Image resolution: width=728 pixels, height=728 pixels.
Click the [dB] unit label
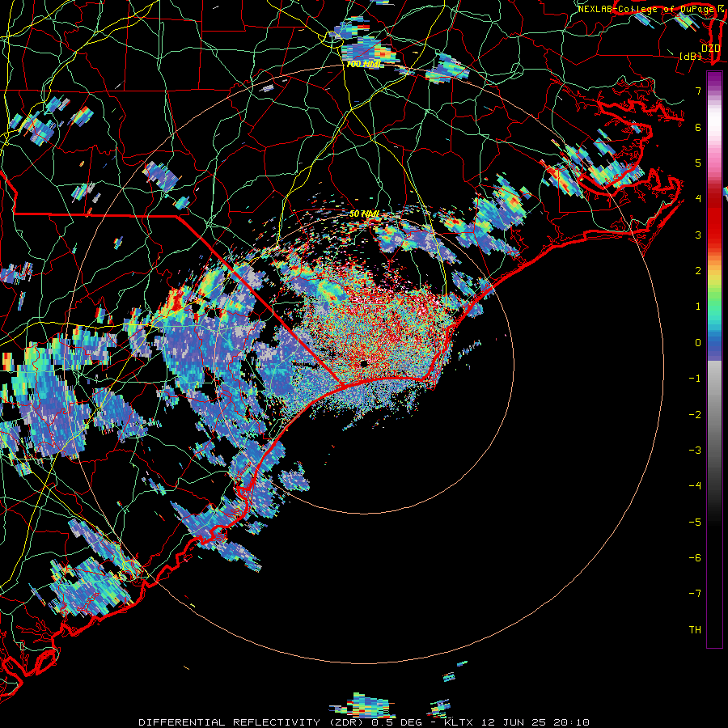point(690,56)
